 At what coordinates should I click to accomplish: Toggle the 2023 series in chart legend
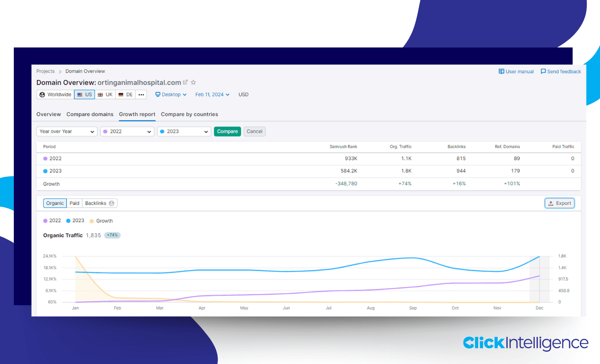(75, 221)
